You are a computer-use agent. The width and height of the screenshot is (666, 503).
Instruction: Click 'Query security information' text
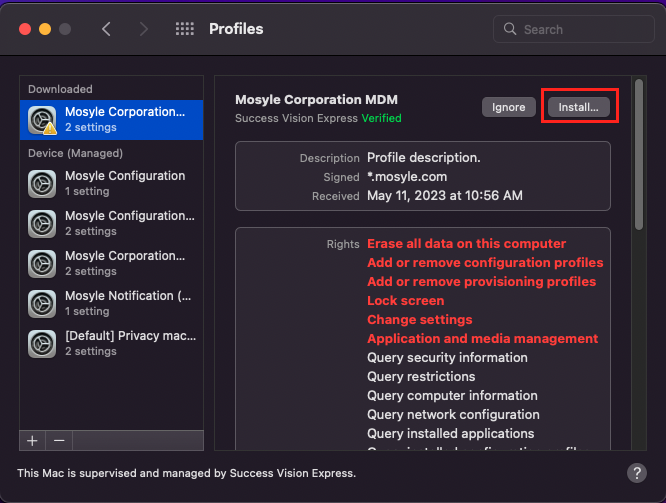click(447, 358)
